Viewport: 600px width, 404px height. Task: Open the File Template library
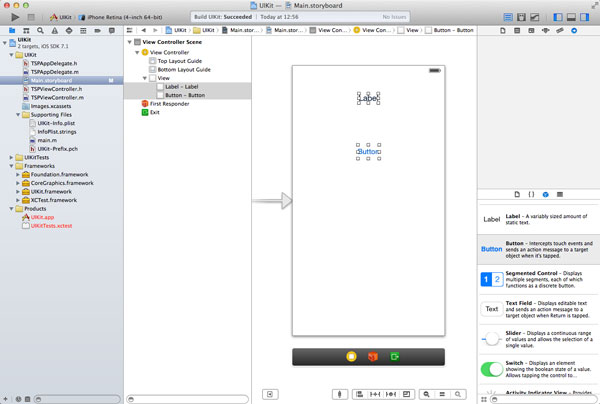click(517, 194)
